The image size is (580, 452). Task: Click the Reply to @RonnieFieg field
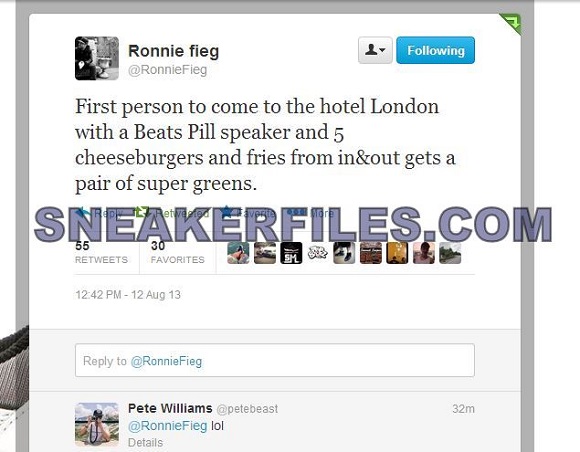(275, 360)
